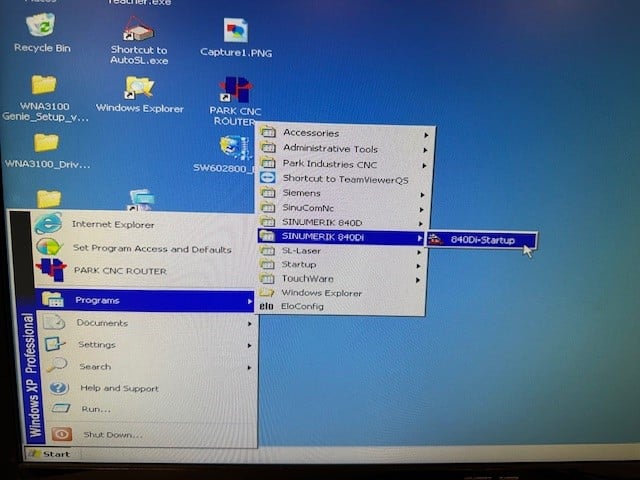Expand the Settings submenu arrow
This screenshot has width=640, height=480.
[x=249, y=346]
